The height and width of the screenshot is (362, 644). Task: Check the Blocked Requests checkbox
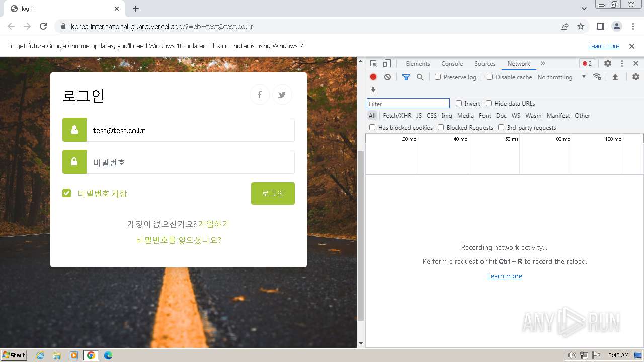click(441, 127)
